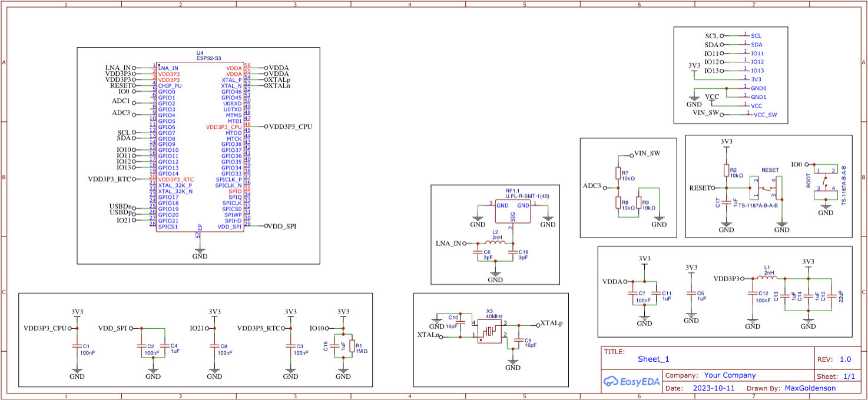Select the 1MΩ value label
The width and height of the screenshot is (868, 400).
(x=361, y=351)
